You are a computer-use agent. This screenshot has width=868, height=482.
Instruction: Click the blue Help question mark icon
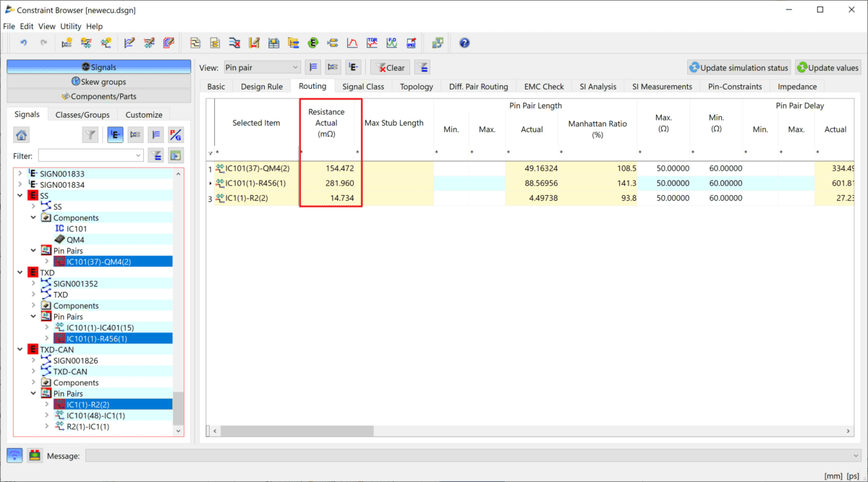click(464, 43)
